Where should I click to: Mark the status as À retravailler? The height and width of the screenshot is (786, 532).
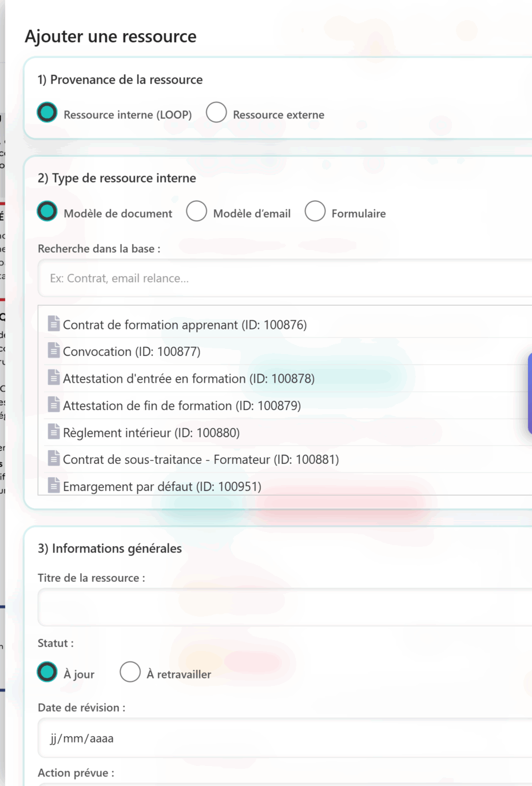point(130,672)
